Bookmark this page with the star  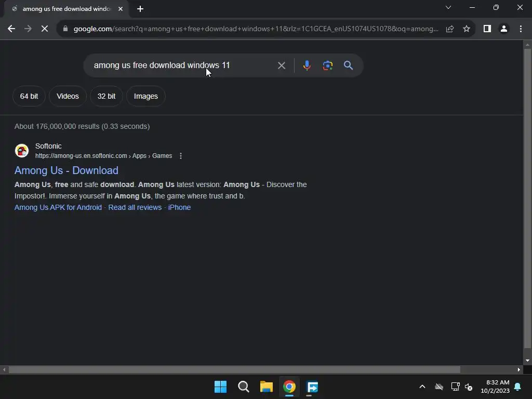point(467,29)
